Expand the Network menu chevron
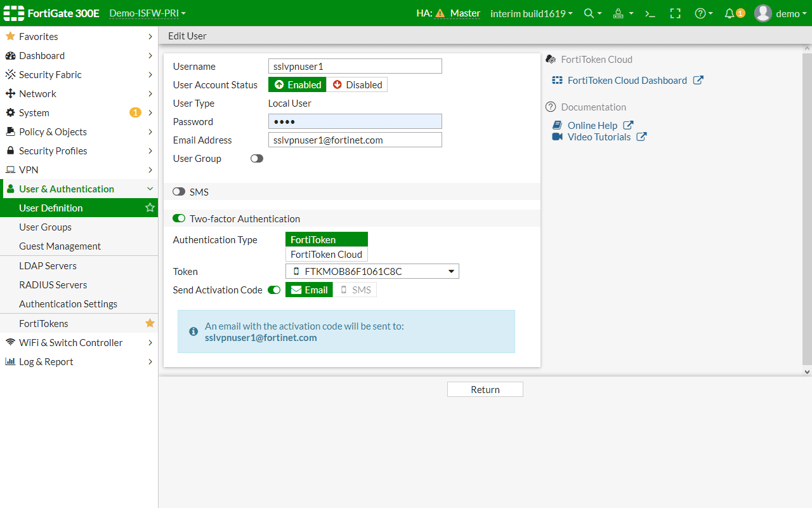The height and width of the screenshot is (508, 812). [150, 93]
